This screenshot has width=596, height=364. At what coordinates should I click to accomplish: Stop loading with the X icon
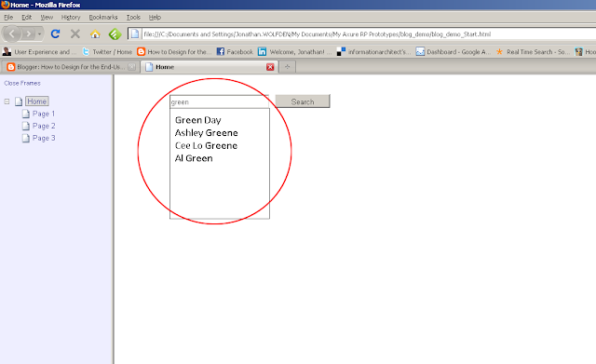coord(75,34)
